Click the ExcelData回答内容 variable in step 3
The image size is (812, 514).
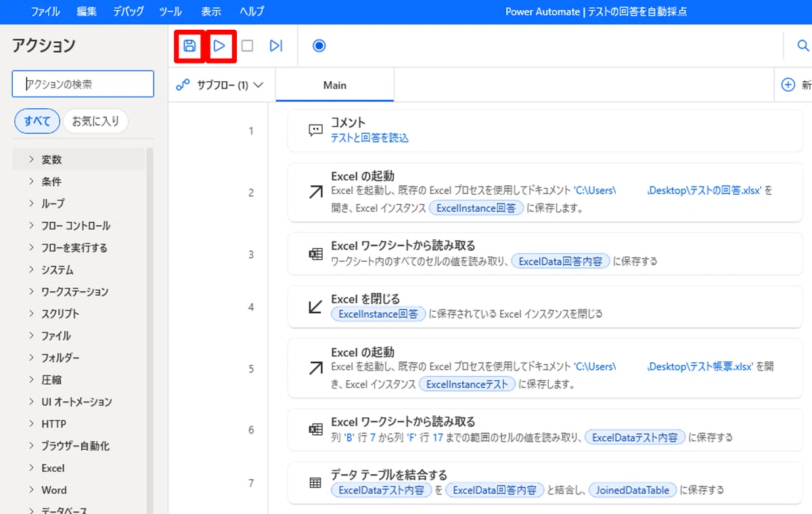pyautogui.click(x=561, y=261)
